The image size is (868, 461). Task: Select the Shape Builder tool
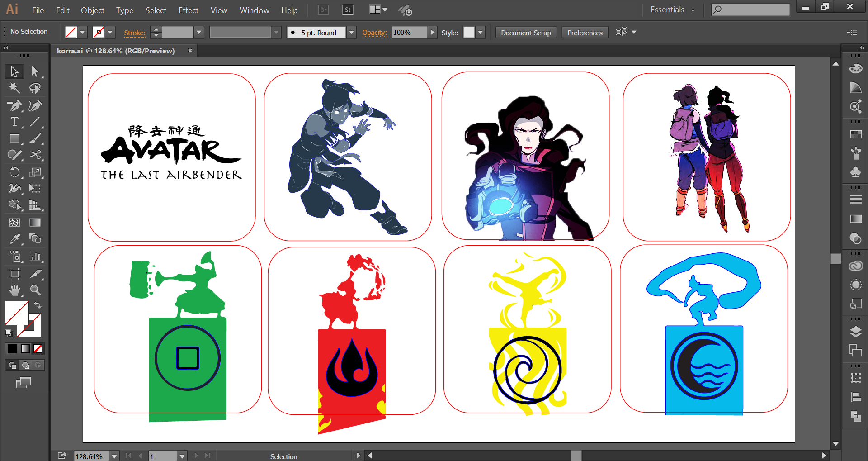tap(14, 205)
